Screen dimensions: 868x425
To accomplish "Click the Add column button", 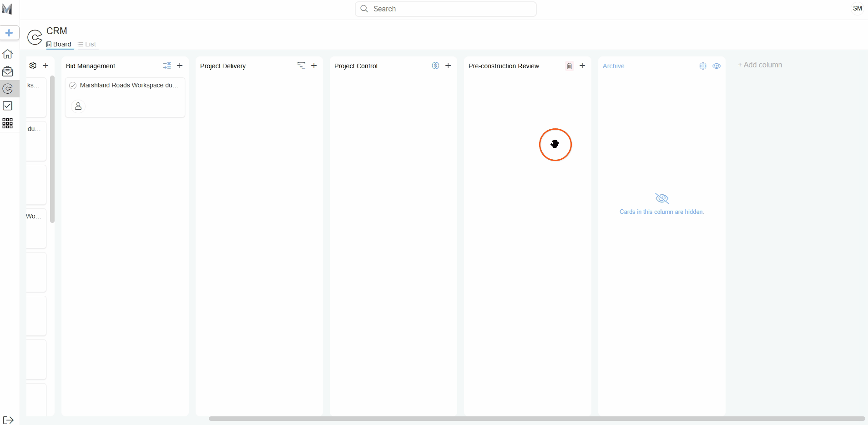I will 760,65.
